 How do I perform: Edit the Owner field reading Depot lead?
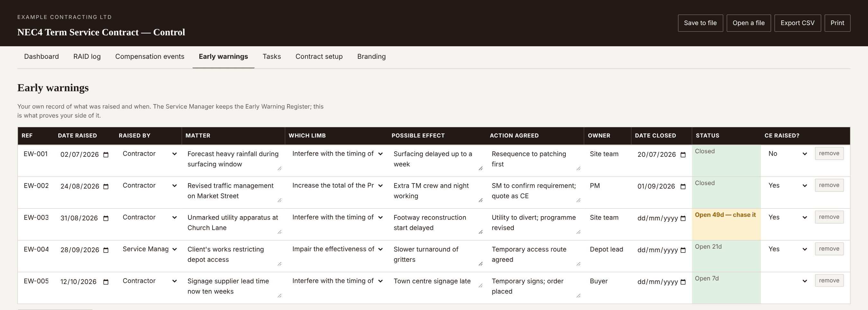pos(607,249)
